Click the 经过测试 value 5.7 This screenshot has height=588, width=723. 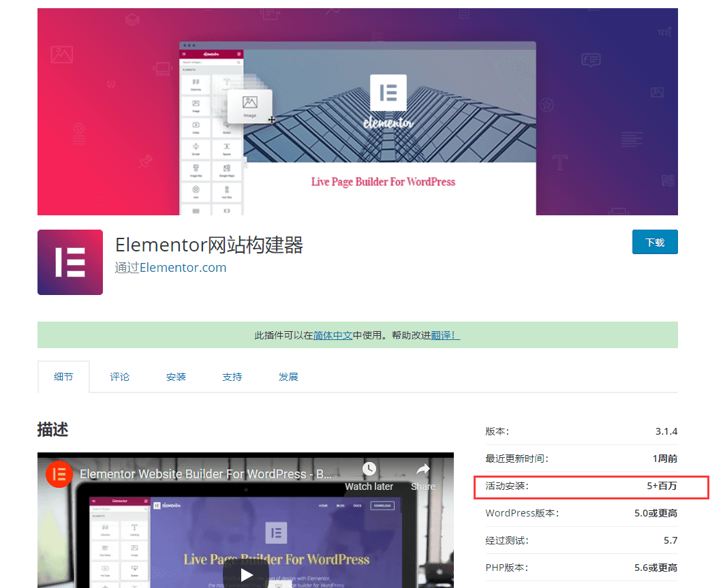pyautogui.click(x=671, y=540)
